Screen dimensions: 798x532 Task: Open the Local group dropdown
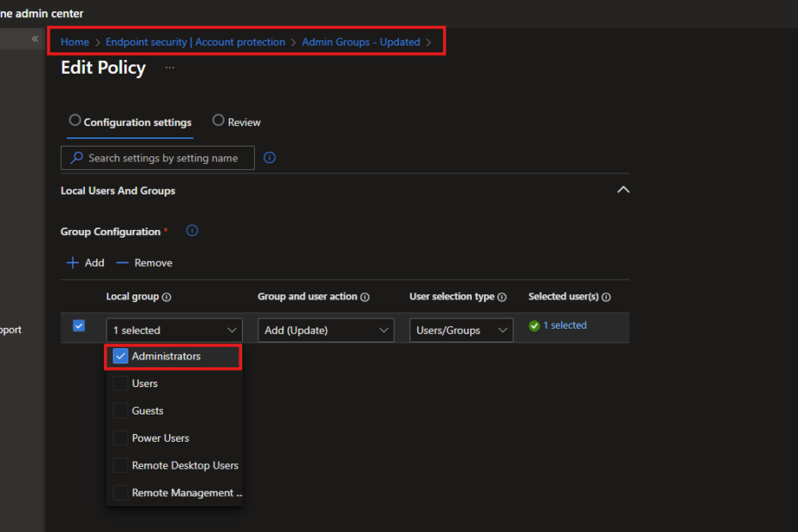point(174,330)
